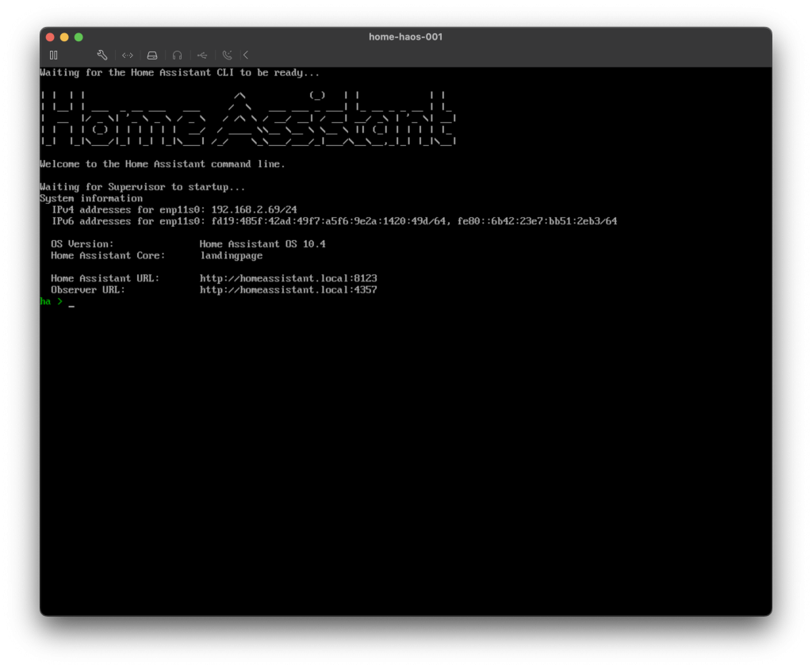
Task: Click the homeassistant.local:8123 URL
Action: tap(288, 278)
